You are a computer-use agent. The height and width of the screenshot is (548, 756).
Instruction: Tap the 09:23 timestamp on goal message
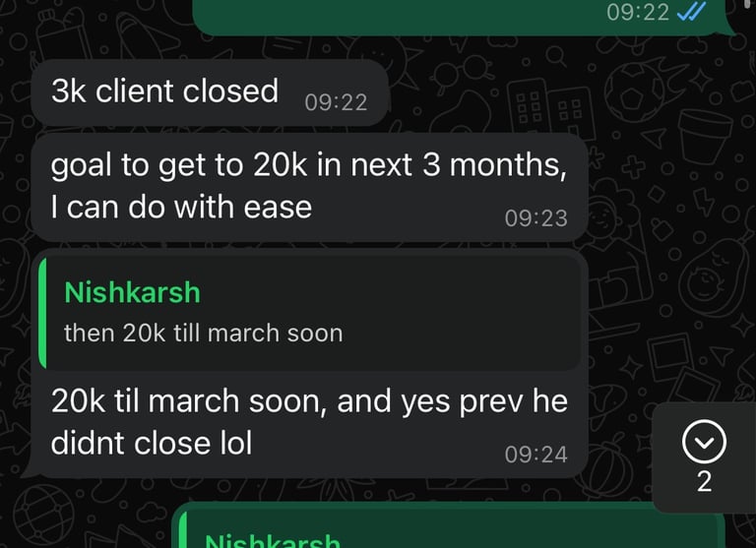pos(536,218)
